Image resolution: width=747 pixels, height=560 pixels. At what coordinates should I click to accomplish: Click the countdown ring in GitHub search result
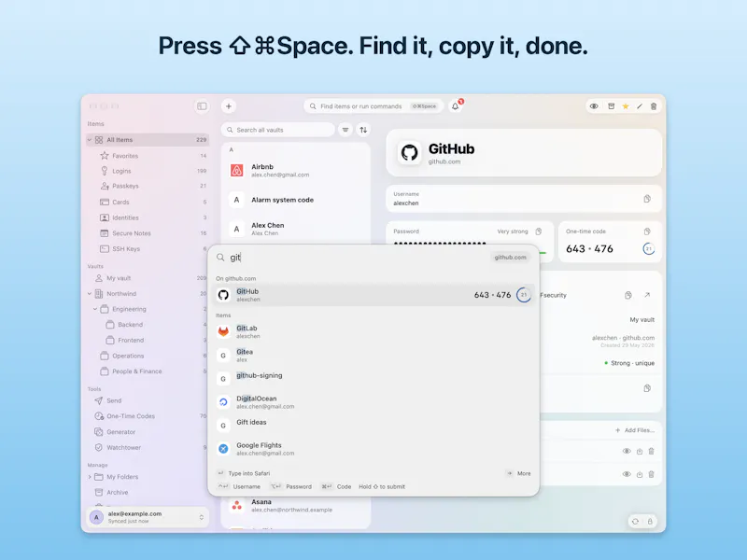(x=524, y=295)
